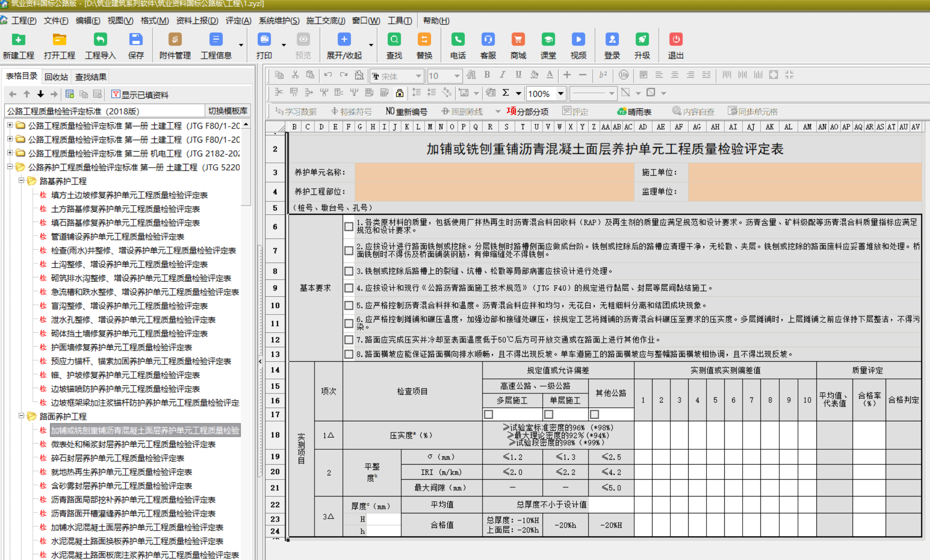This screenshot has height=560, width=930.
Task: Click the 打印 (Print) toolbar icon
Action: point(264,40)
